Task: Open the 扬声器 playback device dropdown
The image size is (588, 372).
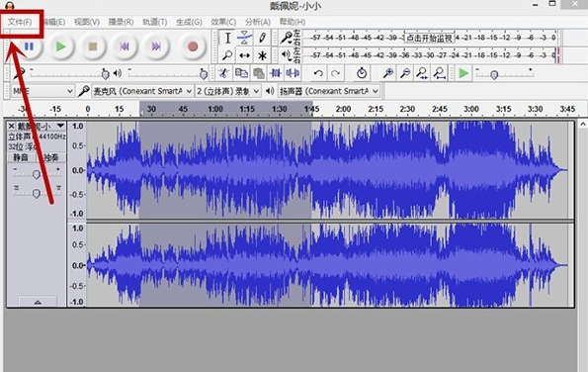Action: point(328,91)
